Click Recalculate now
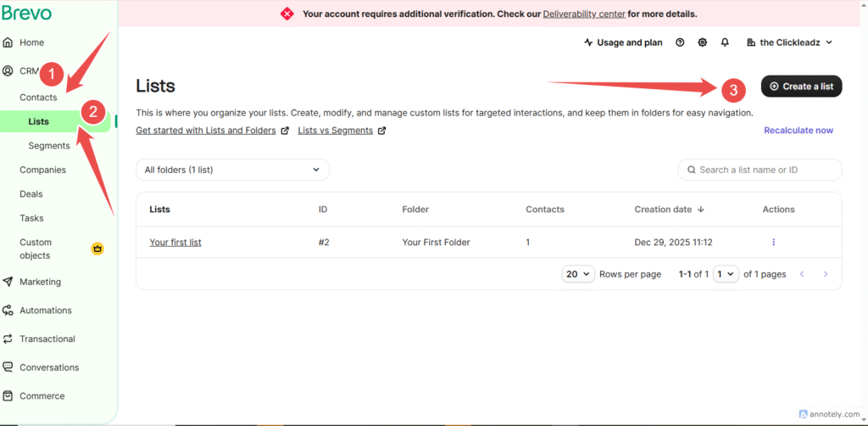 798,131
